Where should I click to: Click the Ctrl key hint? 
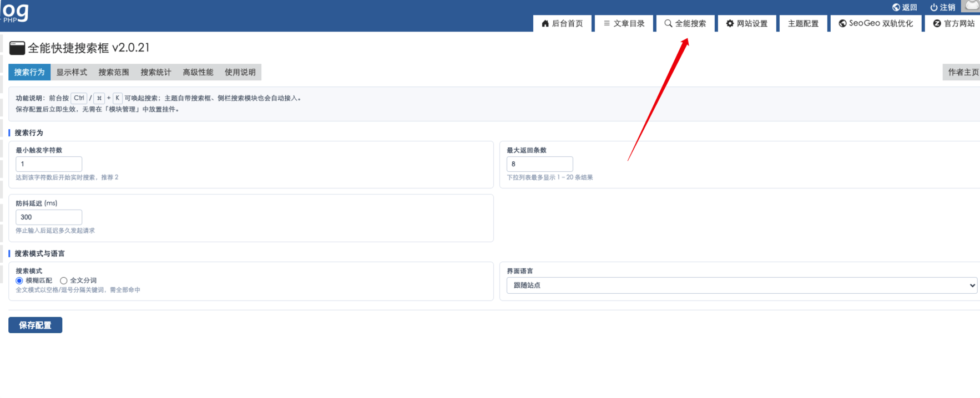coord(79,98)
